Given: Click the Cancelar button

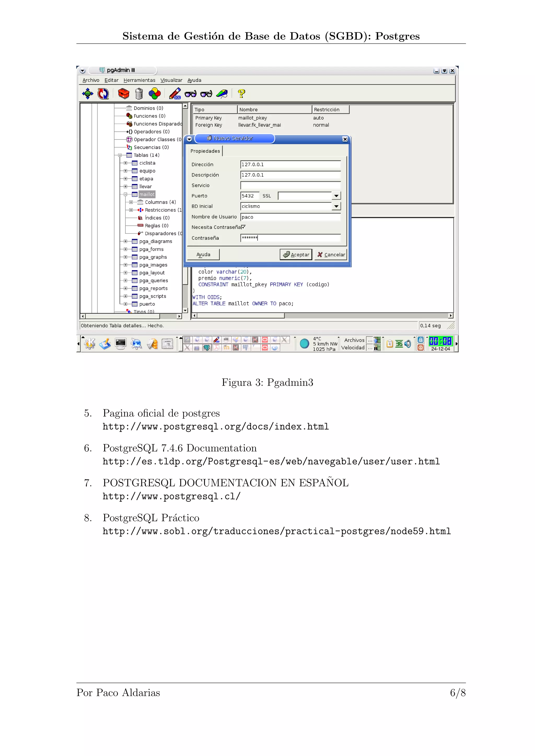Looking at the screenshot, I should (x=331, y=255).
